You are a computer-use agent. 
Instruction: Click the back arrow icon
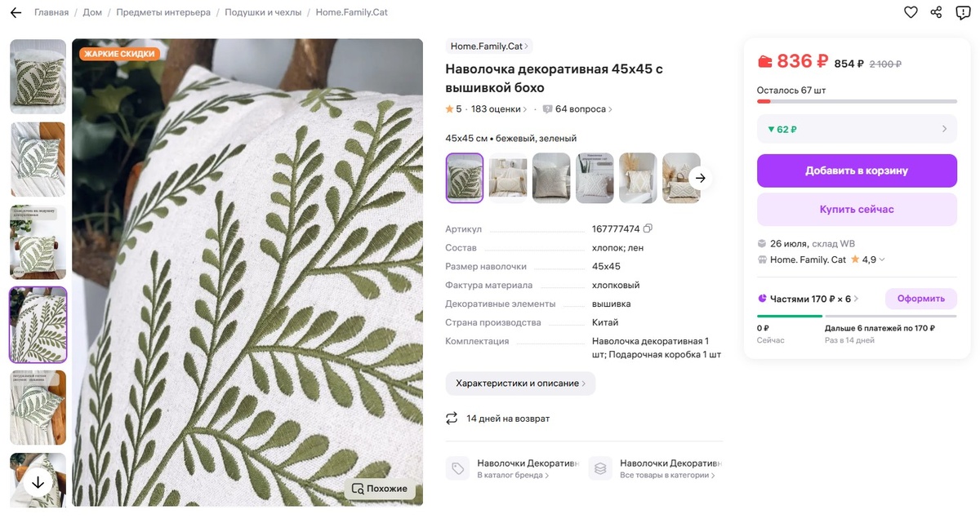pyautogui.click(x=16, y=12)
